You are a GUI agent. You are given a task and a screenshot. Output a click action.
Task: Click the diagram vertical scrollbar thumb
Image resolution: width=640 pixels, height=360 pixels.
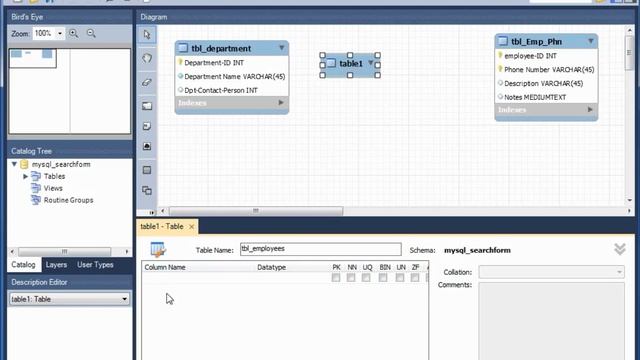click(629, 53)
